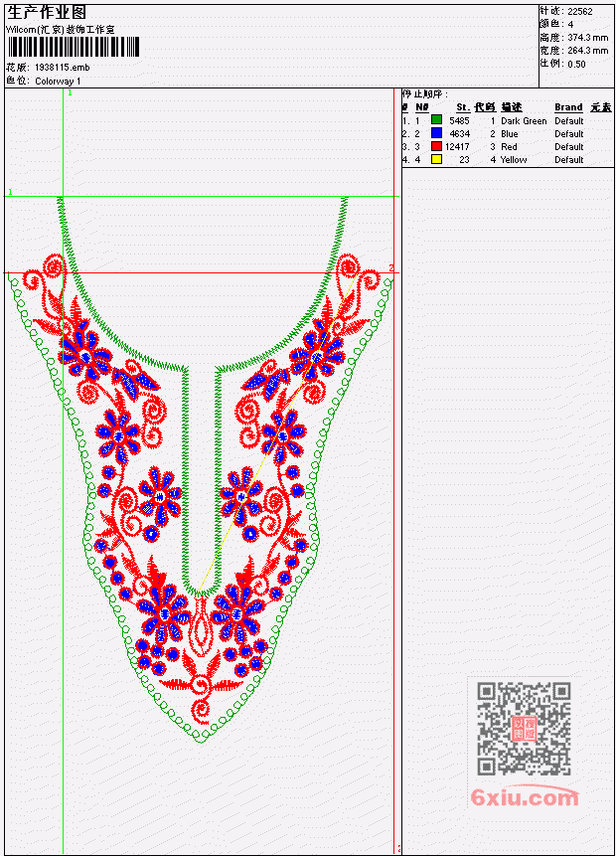Viewport: 616px width, 856px height.
Task: Click stitch count "12417" in Red row
Action: pos(457,147)
